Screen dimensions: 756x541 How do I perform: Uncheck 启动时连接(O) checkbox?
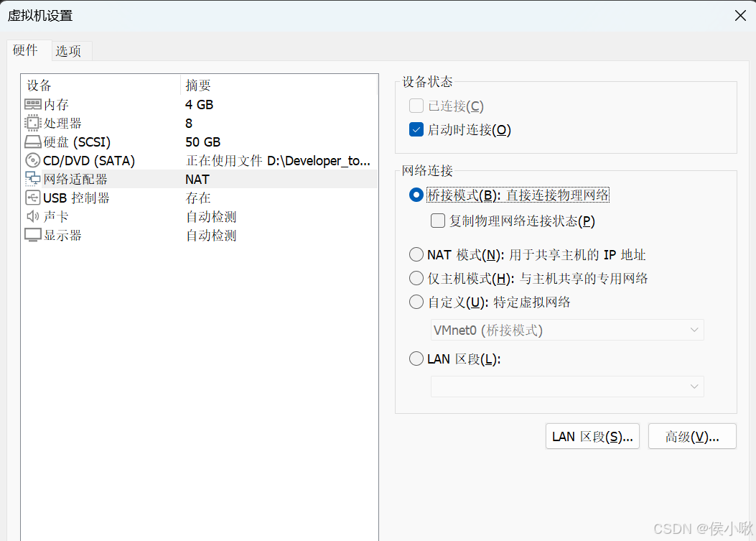pos(416,129)
